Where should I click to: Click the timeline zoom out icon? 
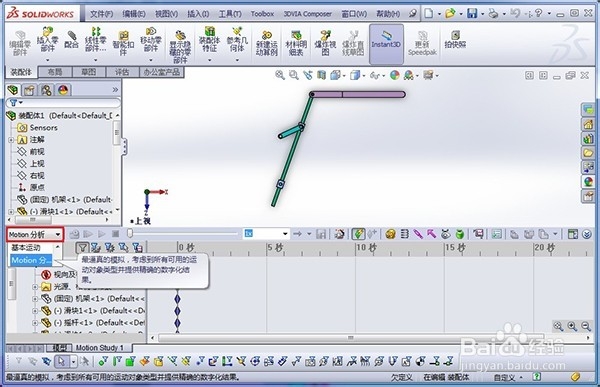[x=586, y=326]
